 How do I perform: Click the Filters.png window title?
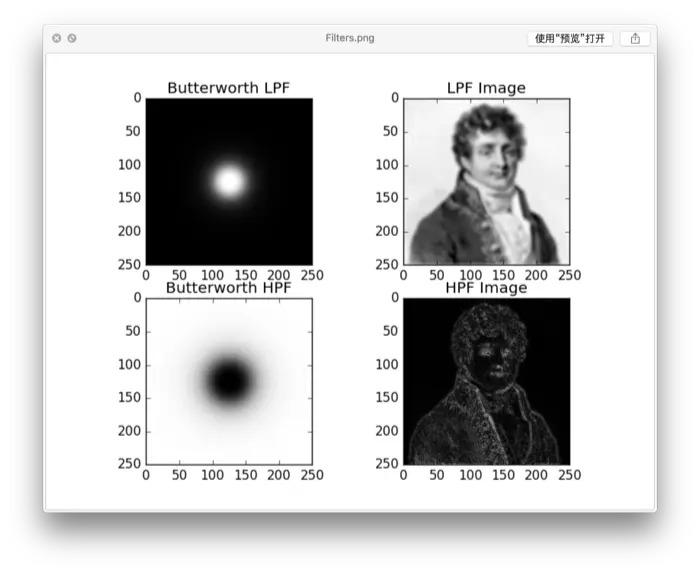pyautogui.click(x=350, y=38)
